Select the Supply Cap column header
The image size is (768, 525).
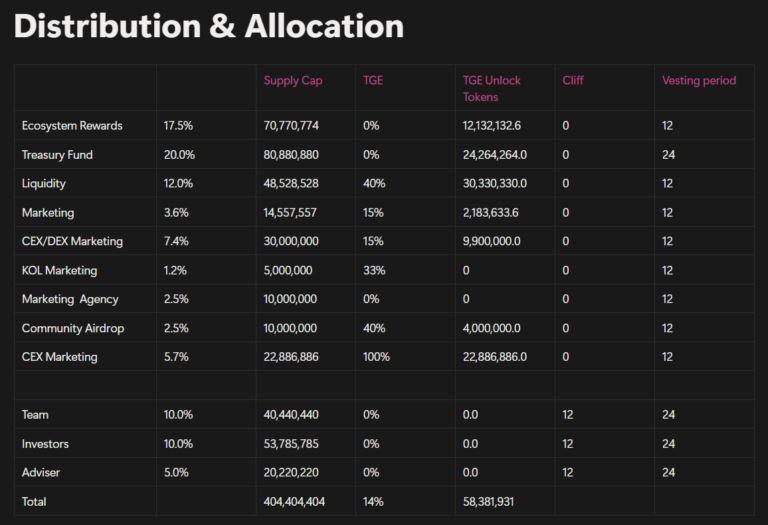click(293, 81)
